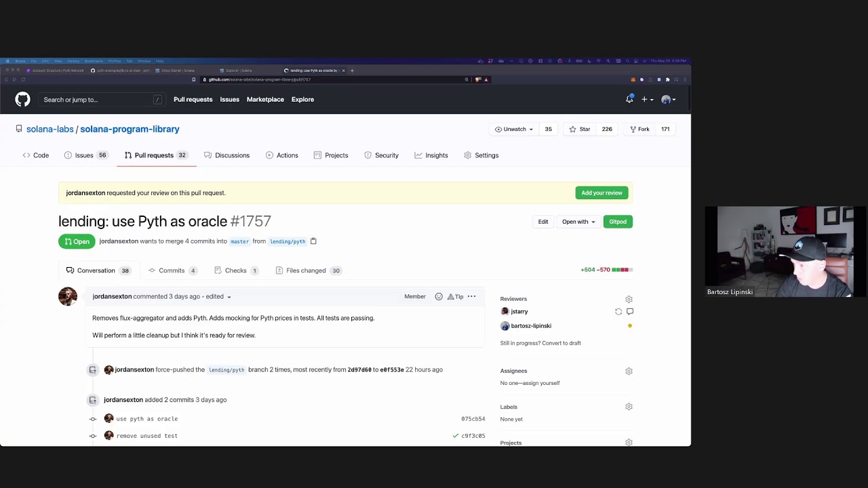This screenshot has height=488, width=868.
Task: Switch to the Security tab
Action: point(381,155)
